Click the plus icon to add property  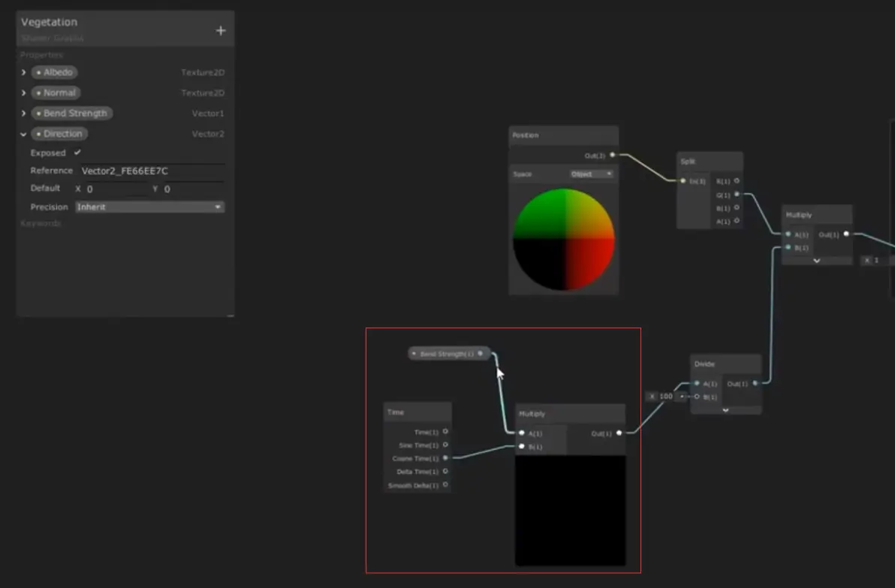pyautogui.click(x=221, y=31)
